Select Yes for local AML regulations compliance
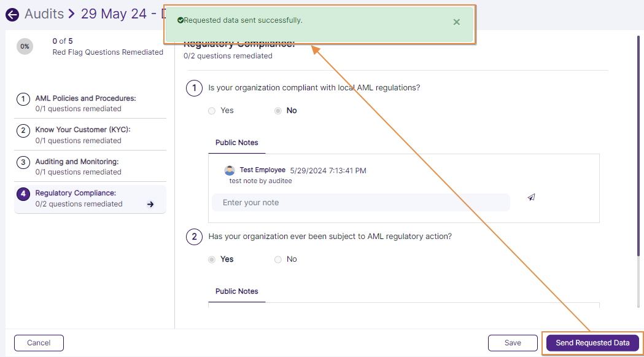Viewport: 644px width, 357px height. 211,111
